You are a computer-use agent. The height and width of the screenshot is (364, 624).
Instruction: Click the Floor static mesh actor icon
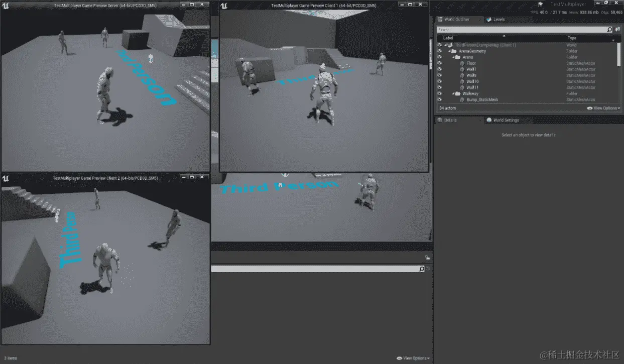(x=462, y=63)
